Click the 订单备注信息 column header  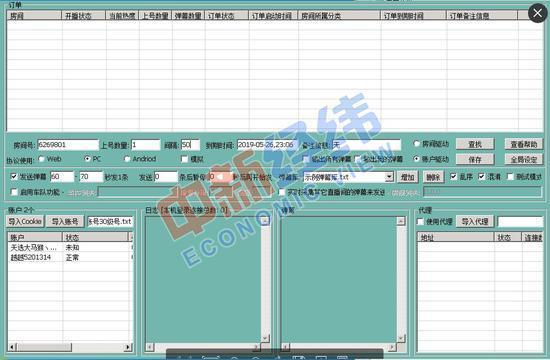pos(482,15)
